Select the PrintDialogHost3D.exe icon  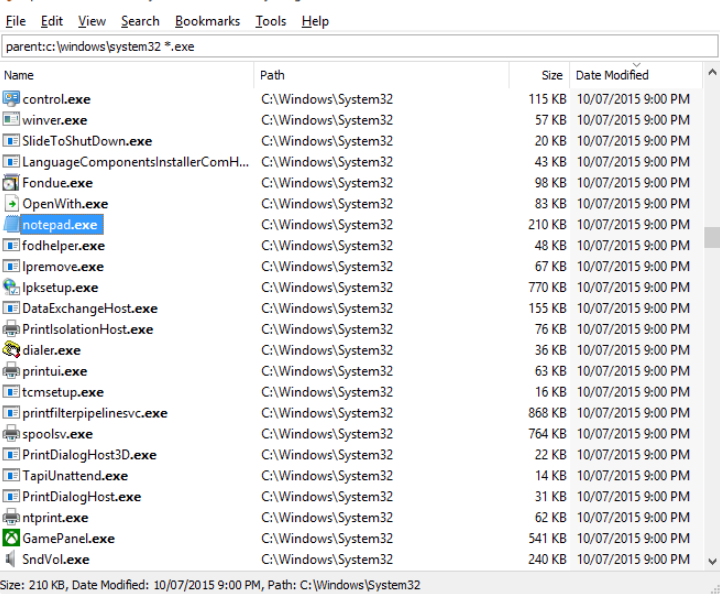coord(11,455)
